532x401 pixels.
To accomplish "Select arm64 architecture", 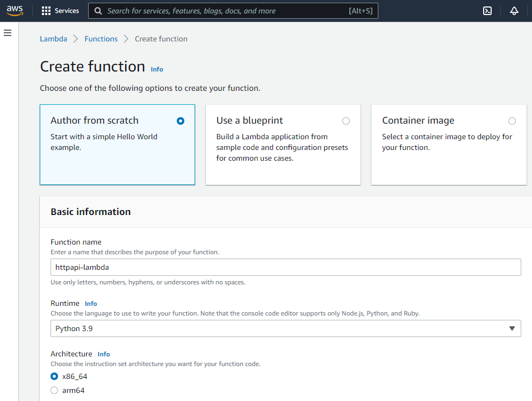I will 54,390.
